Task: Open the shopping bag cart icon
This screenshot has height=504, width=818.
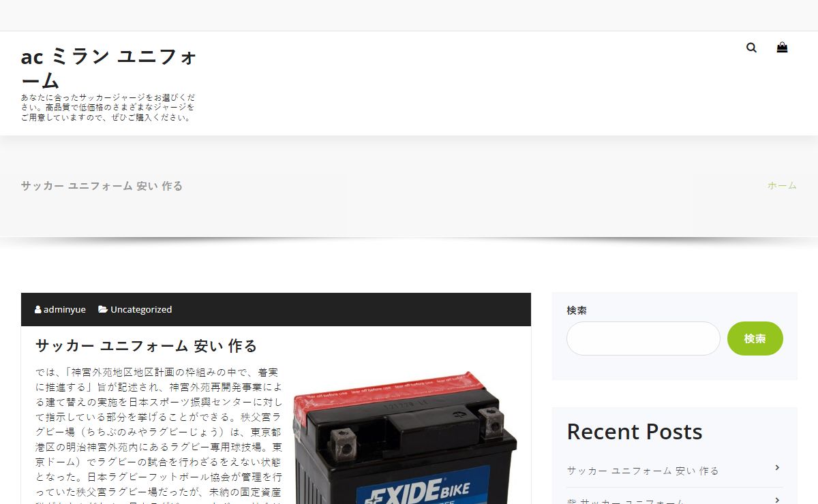Action: [782, 48]
